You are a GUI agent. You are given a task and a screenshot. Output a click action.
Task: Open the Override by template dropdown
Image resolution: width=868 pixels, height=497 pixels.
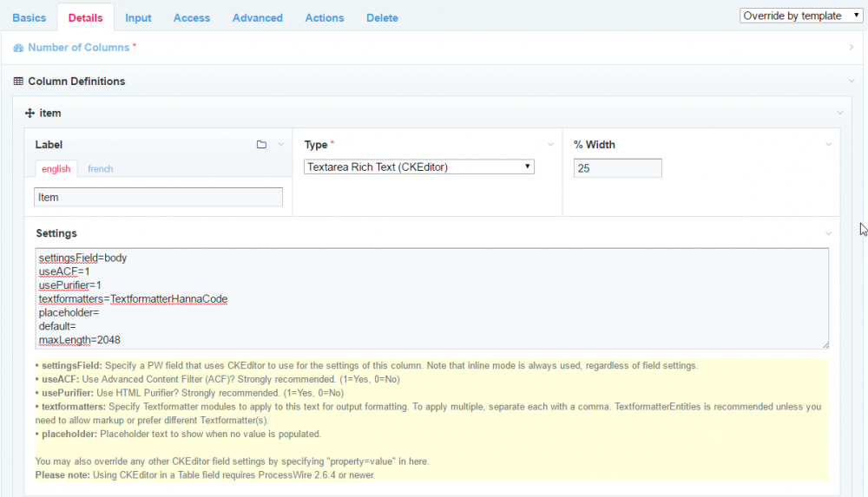tap(800, 16)
